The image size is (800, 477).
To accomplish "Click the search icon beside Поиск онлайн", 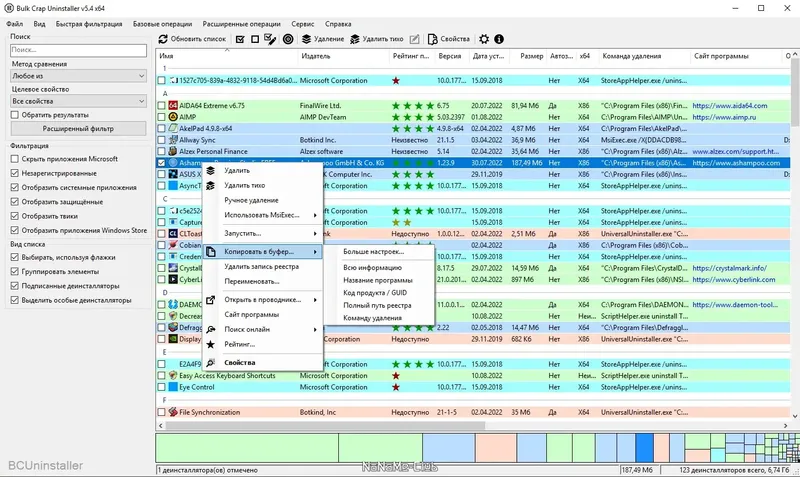I will [x=210, y=330].
